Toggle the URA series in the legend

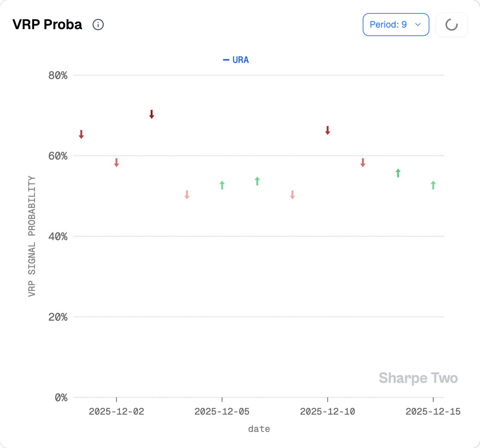[x=240, y=60]
